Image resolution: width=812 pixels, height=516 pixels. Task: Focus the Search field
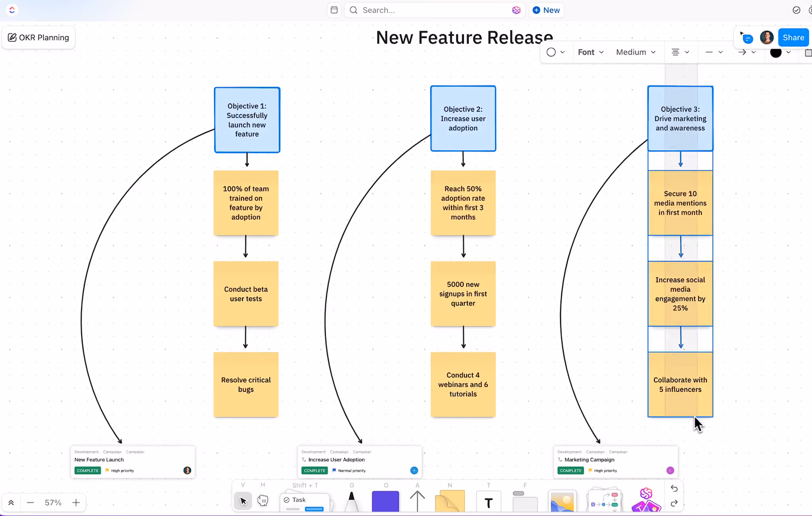click(x=434, y=10)
